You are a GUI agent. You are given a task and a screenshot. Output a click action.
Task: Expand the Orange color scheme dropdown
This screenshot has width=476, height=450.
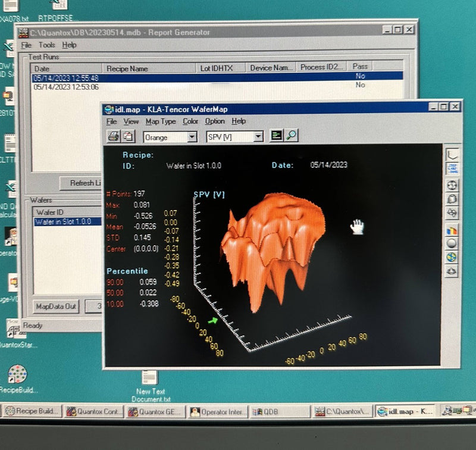coord(192,137)
